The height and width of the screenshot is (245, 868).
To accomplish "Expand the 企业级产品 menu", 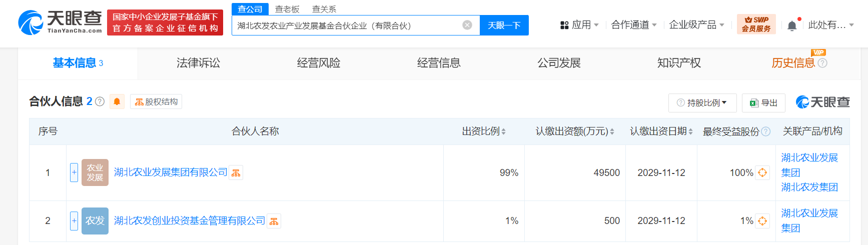I will [696, 25].
